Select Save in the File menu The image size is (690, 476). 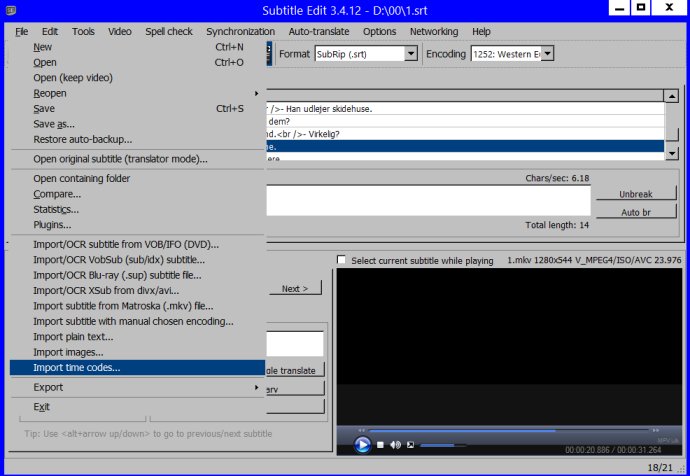[137, 109]
